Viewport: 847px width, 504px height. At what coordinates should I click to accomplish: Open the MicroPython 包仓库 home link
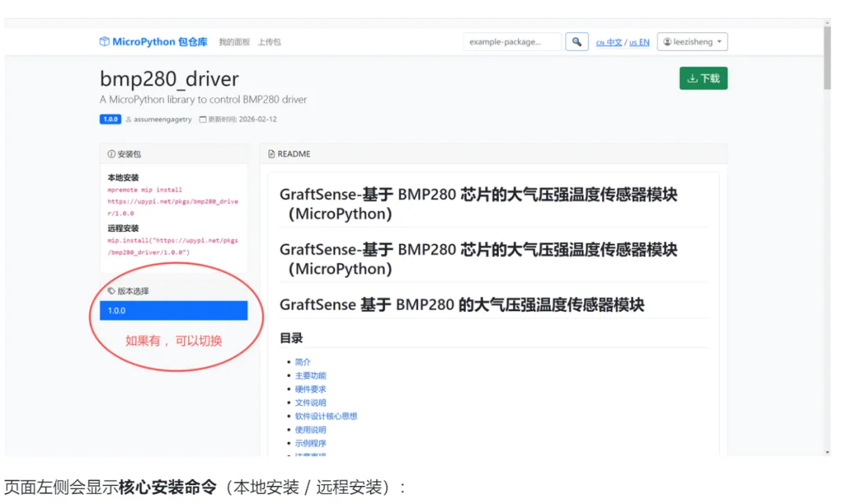(154, 42)
